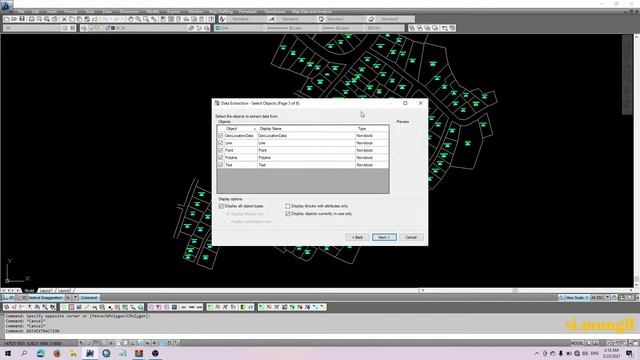This screenshot has height=360, width=640.
Task: Open Microsoft Edge from taskbar
Action: click(x=40, y=353)
